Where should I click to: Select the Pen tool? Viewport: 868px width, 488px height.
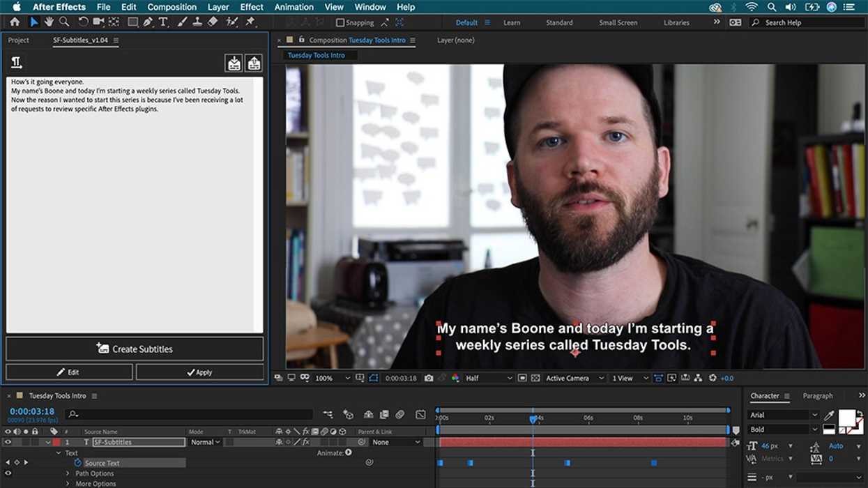point(148,22)
